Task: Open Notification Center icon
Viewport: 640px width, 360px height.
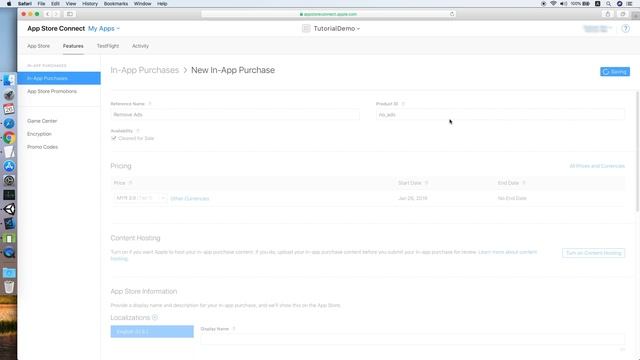Action: 630,4
